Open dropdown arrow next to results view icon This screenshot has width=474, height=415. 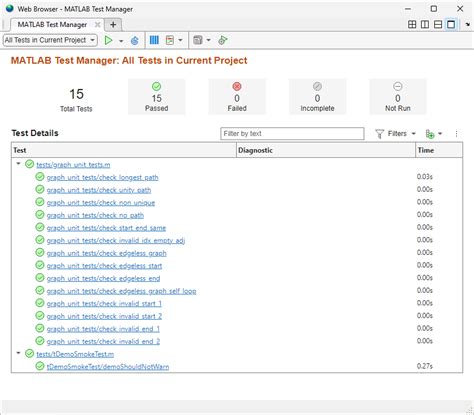(x=180, y=40)
